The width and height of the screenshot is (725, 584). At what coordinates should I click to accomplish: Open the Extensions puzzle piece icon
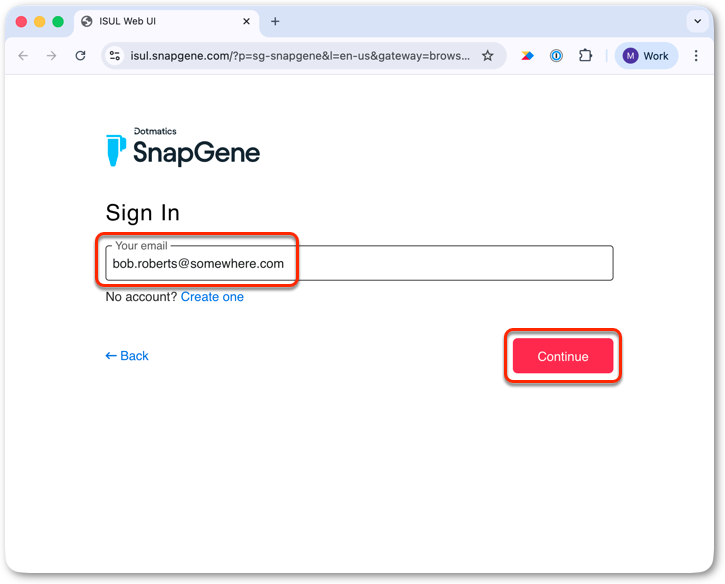[x=585, y=56]
